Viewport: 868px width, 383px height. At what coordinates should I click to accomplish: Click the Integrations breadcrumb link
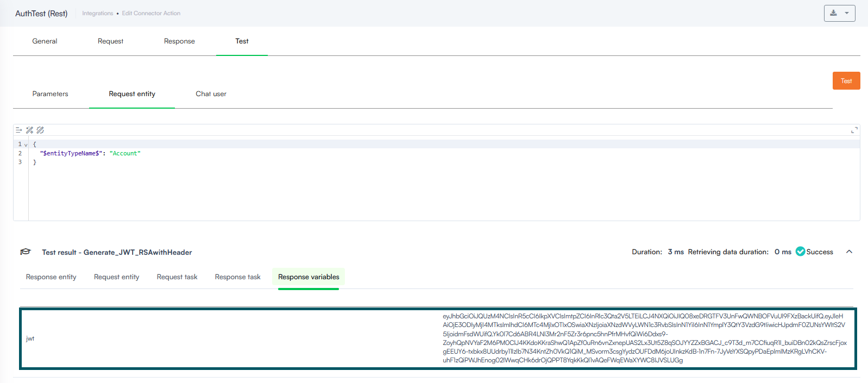(98, 13)
